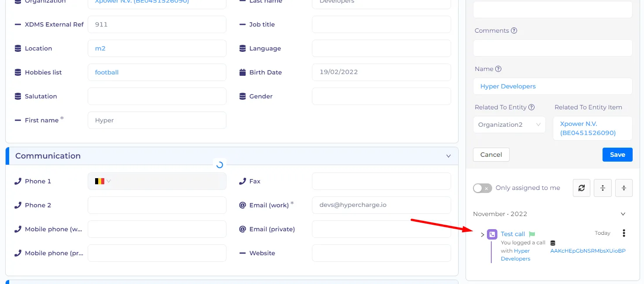Click the green flag next to Test call
Viewport: 644px width, 284px height.
pos(532,234)
